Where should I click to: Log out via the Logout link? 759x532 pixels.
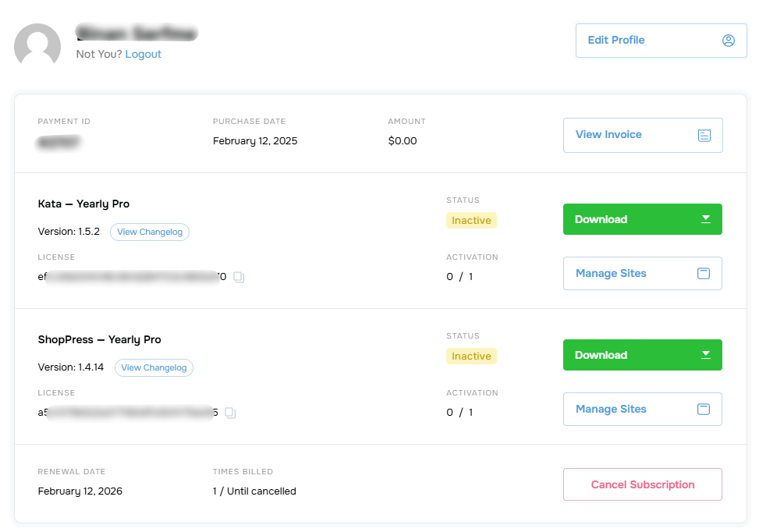(143, 55)
